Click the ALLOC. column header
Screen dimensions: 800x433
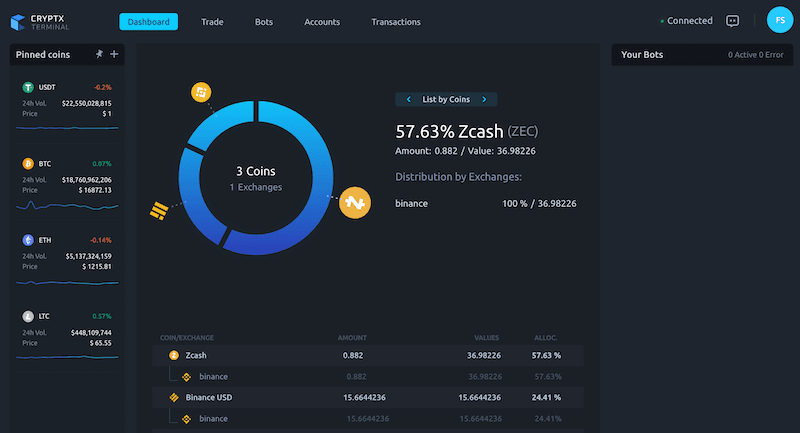click(x=545, y=338)
